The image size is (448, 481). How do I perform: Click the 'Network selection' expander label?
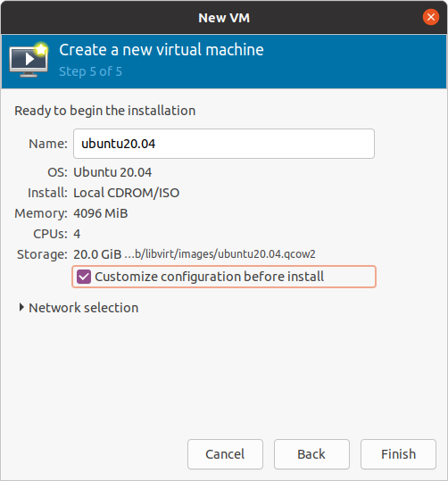tap(84, 308)
